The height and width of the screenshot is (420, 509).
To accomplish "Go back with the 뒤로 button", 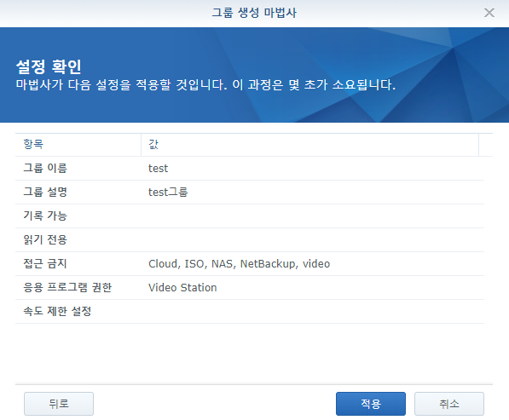I will [59, 404].
